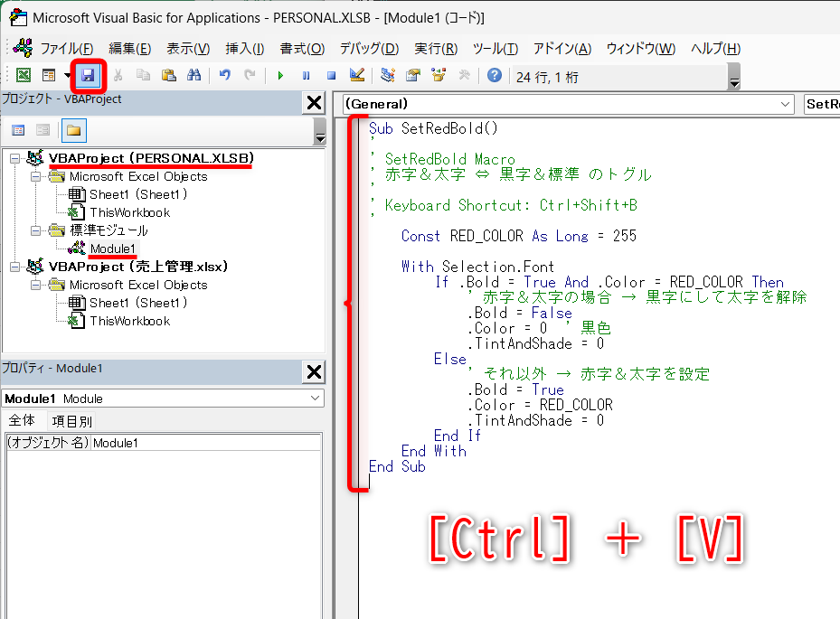Click the toolbar options overflow arrow
This screenshot has height=619, width=840.
pyautogui.click(x=734, y=76)
